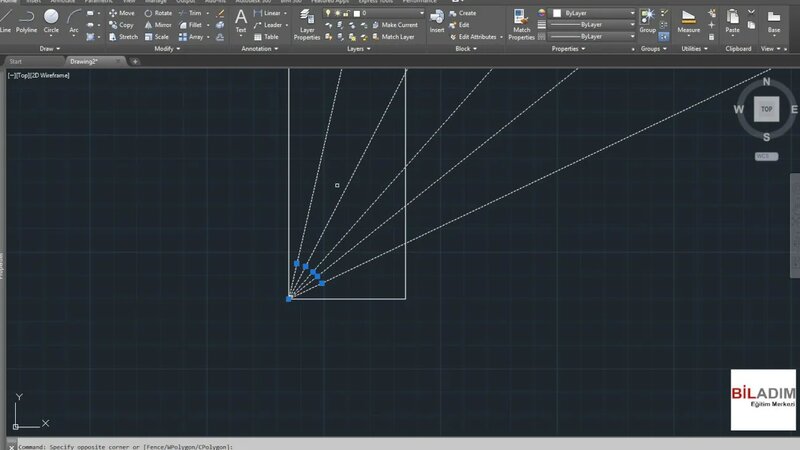The width and height of the screenshot is (800, 450).
Task: Click the [Top] viewport view control
Action: pyautogui.click(x=22, y=76)
